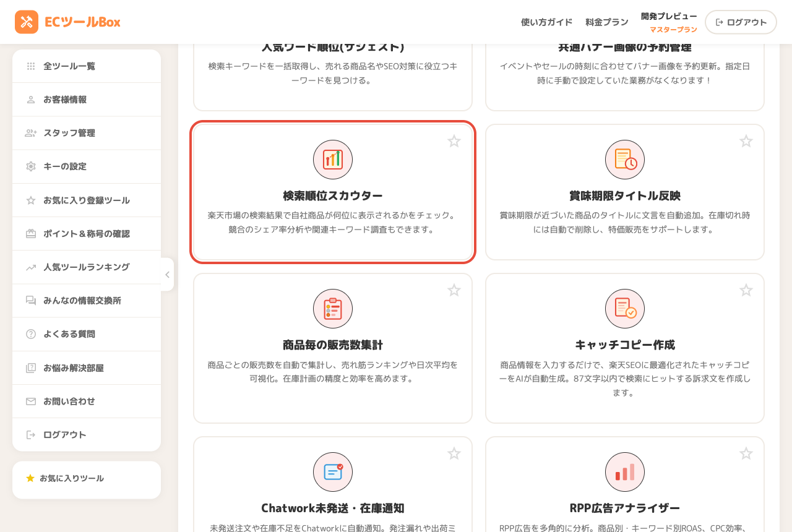Favorite 商品毎の販売数集計 with its star

tap(454, 290)
